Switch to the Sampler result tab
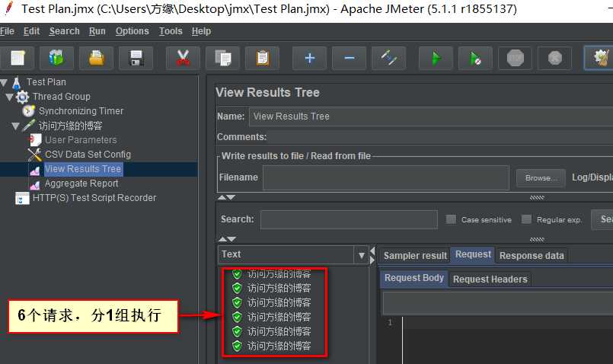Screen dimensions: 613x364 (415, 256)
